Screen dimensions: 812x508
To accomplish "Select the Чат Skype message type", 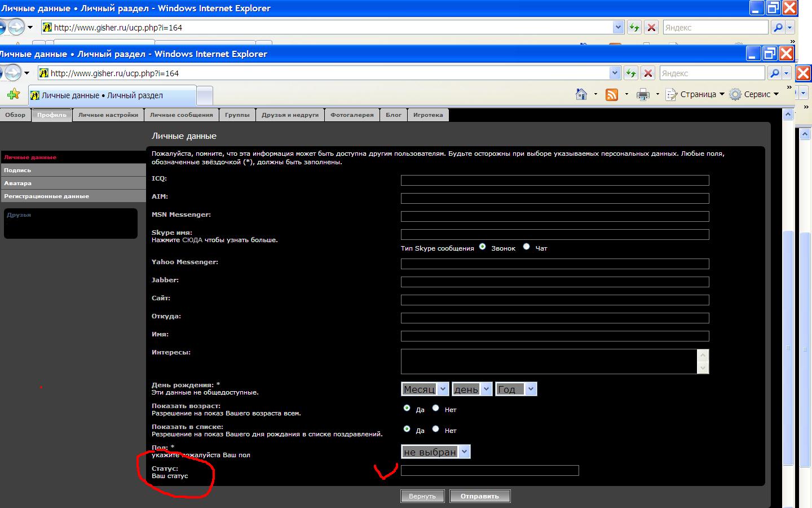I will coord(527,247).
